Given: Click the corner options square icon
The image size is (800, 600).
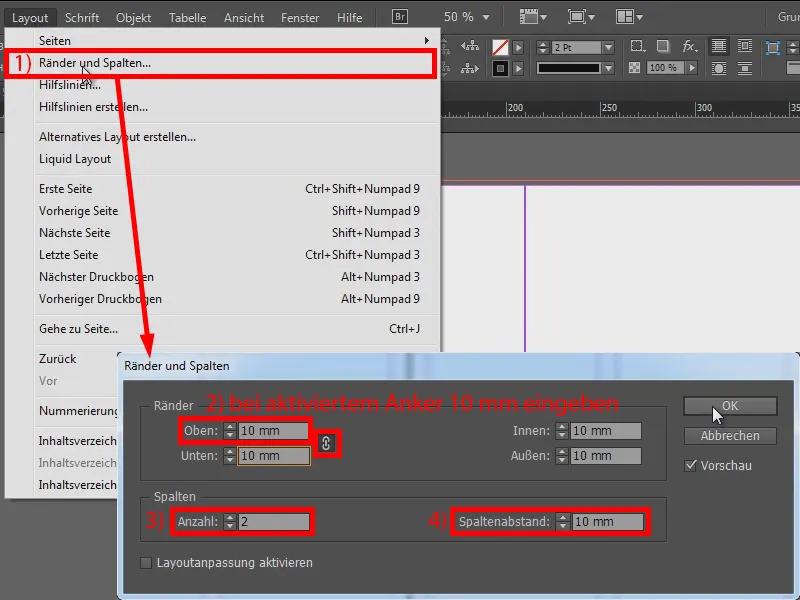Looking at the screenshot, I should coord(636,45).
